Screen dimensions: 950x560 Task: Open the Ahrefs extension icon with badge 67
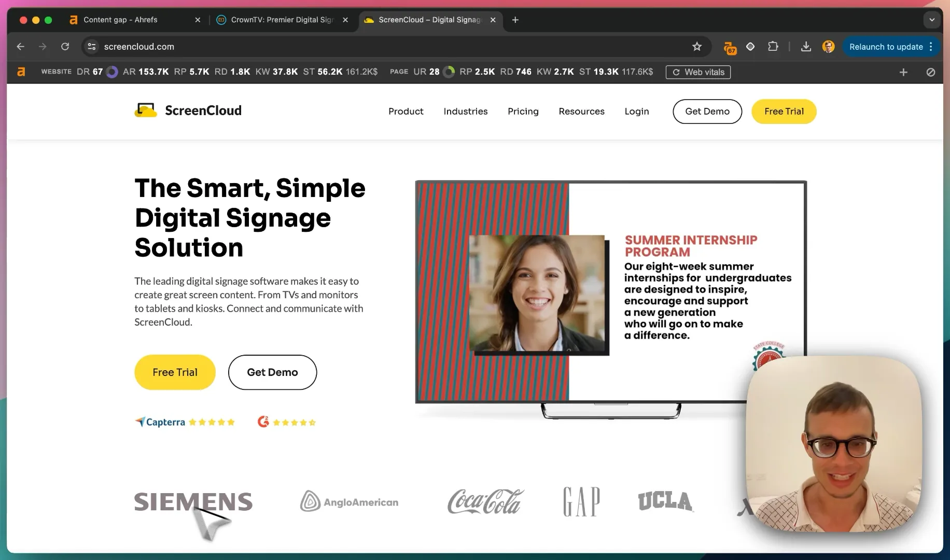[x=730, y=48]
